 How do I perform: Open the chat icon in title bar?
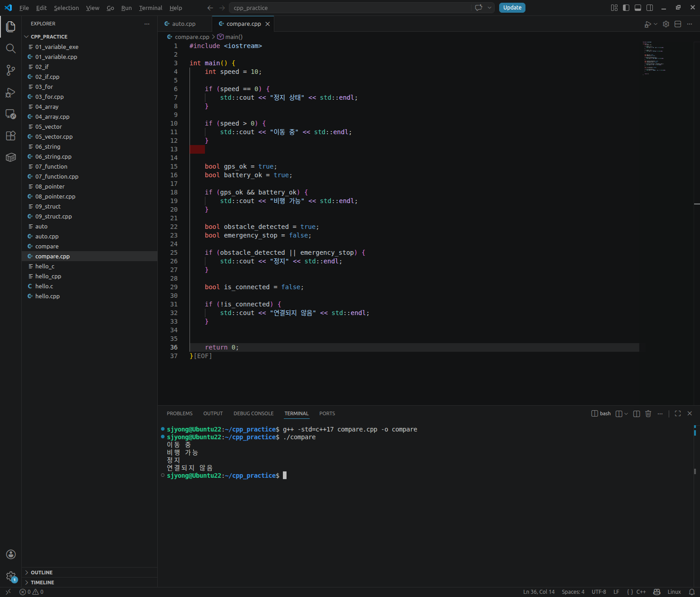pyautogui.click(x=479, y=8)
